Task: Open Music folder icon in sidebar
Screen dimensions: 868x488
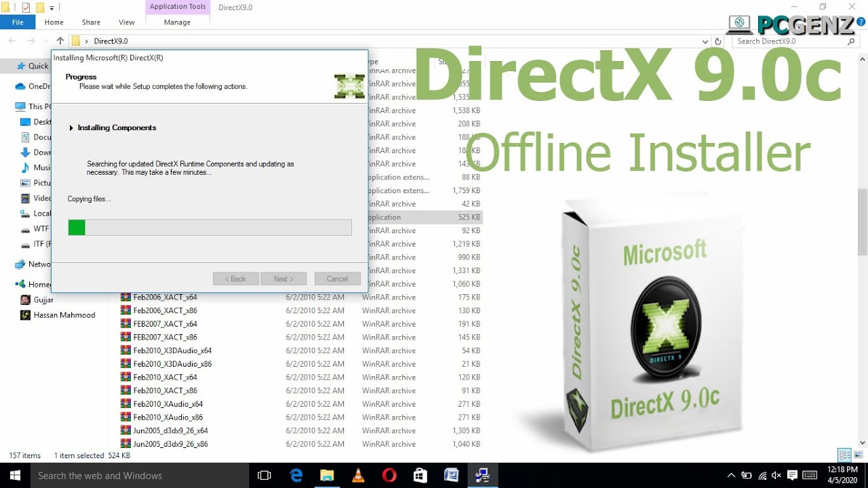Action: tap(26, 167)
